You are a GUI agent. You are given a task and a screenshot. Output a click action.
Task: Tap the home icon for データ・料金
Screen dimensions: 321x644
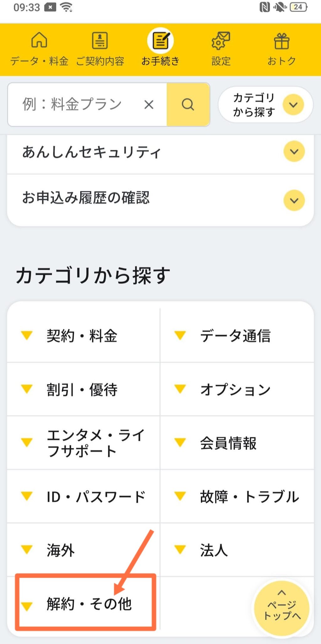(39, 41)
